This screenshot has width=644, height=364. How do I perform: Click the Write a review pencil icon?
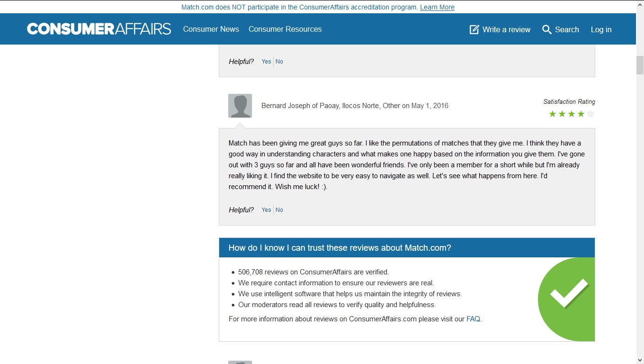coord(474,29)
